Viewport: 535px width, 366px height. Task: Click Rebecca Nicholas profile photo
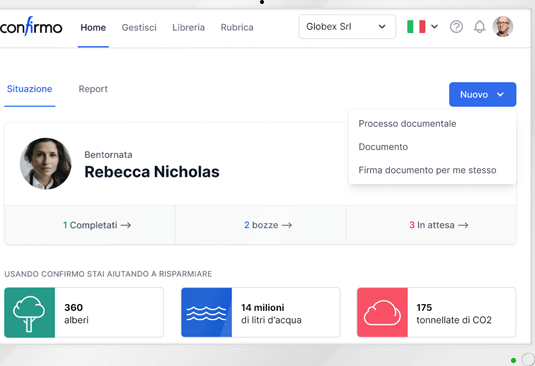(x=45, y=164)
